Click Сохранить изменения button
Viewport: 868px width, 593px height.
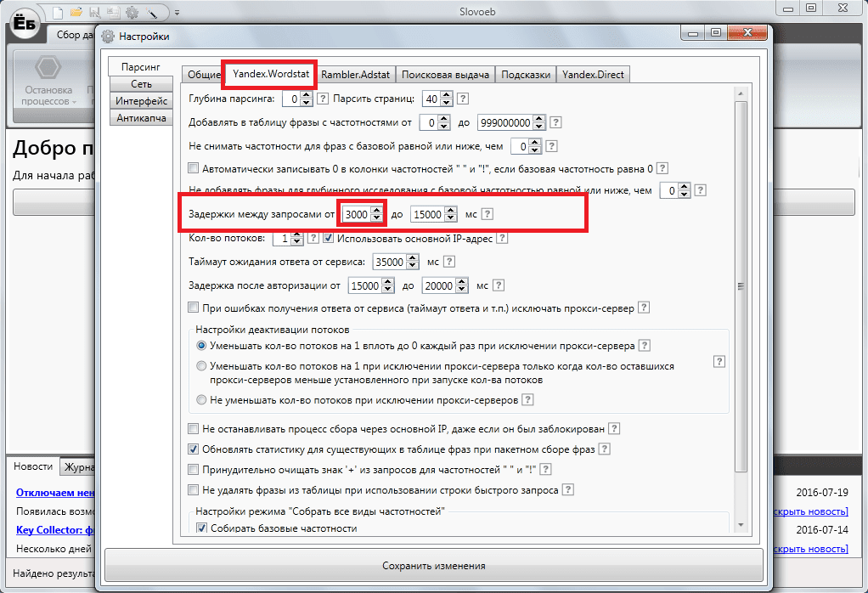433,565
